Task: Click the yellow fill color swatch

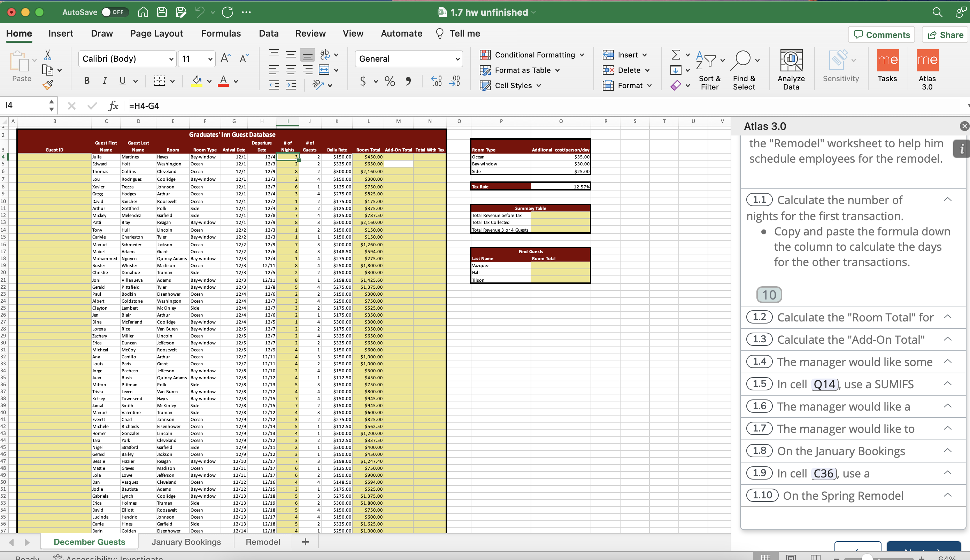Action: (197, 81)
